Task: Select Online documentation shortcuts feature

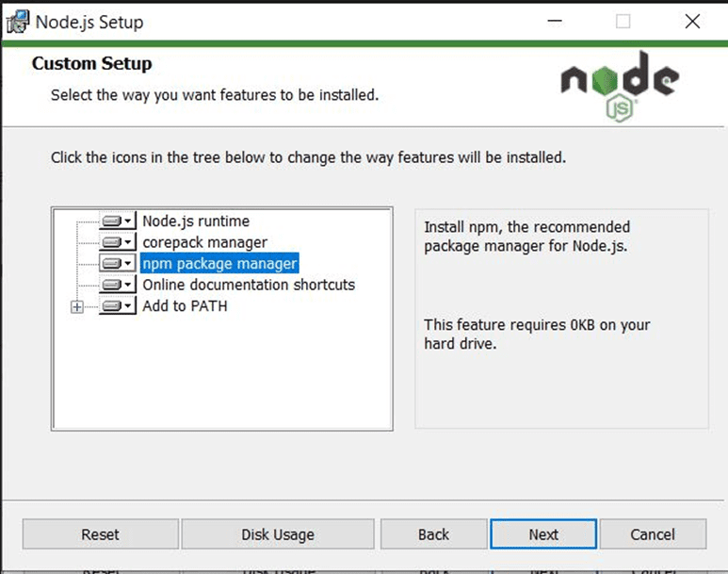Action: (249, 285)
